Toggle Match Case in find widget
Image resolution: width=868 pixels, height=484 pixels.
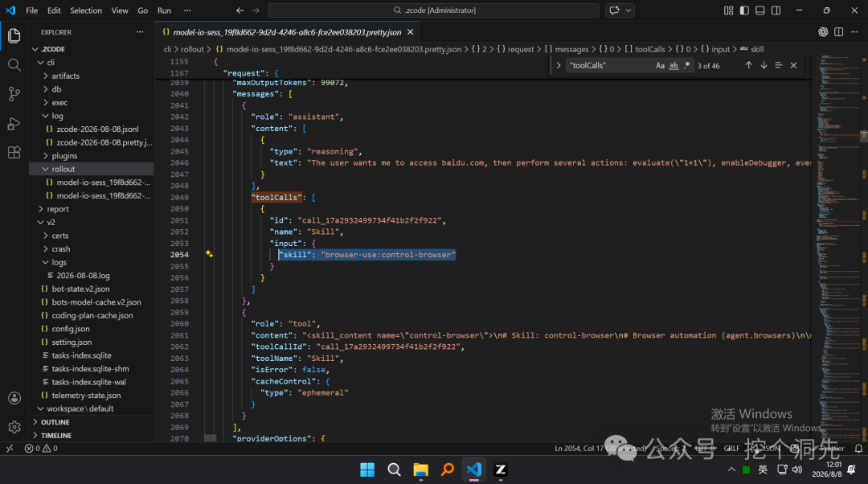tap(660, 65)
